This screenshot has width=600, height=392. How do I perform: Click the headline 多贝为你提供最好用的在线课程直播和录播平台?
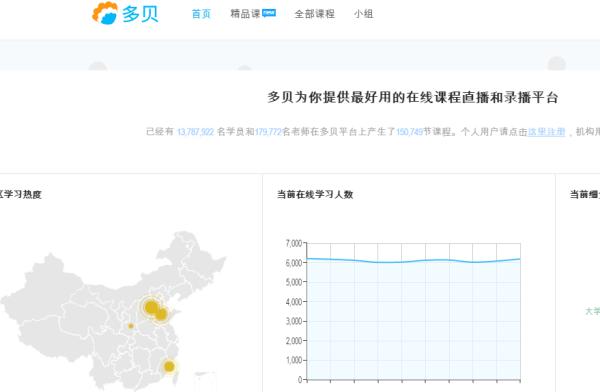412,97
